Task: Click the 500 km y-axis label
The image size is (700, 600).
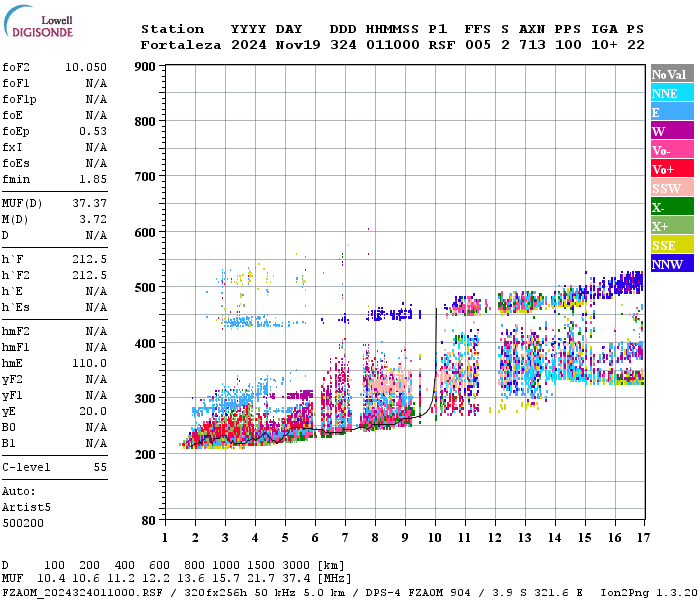Action: 145,287
